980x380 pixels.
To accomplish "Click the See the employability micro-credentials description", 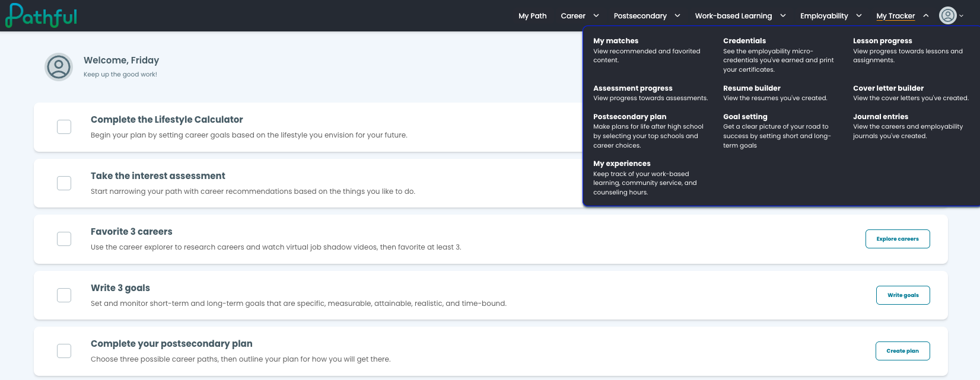I will 778,60.
